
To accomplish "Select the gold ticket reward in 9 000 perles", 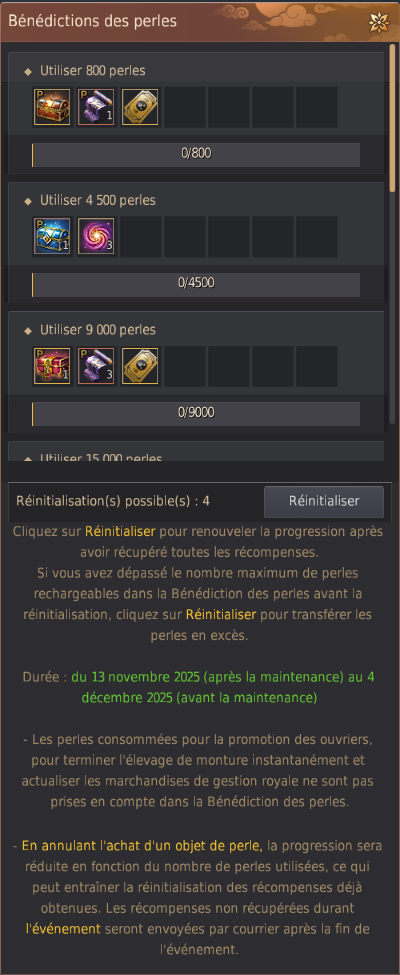I will 140,366.
